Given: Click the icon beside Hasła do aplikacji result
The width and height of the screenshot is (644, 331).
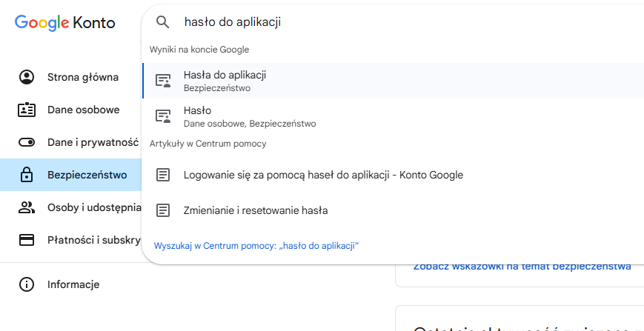Looking at the screenshot, I should pos(163,81).
